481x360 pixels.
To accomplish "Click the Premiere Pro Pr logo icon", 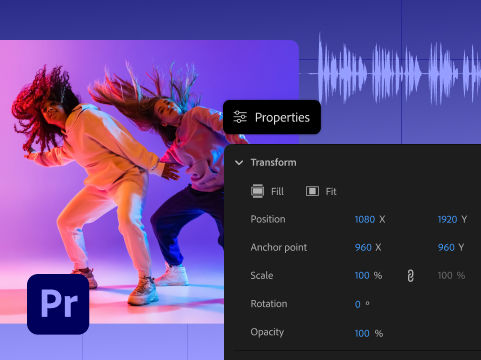I will pos(58,304).
